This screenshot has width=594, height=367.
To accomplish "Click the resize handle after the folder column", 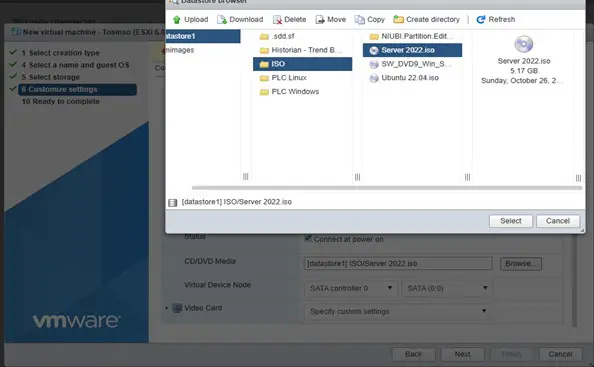I will click(357, 177).
